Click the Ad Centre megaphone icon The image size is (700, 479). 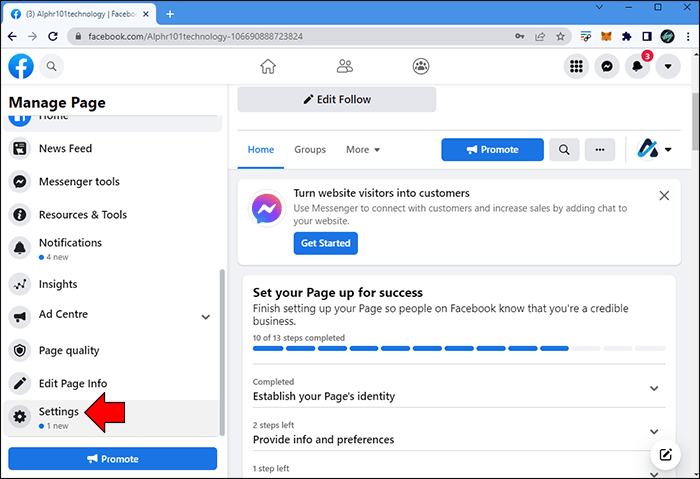(x=20, y=317)
